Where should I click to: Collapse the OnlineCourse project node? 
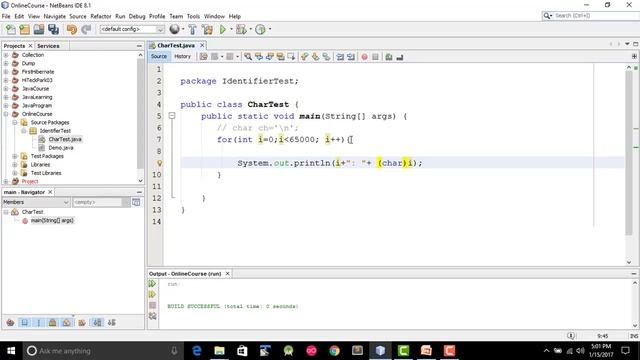(x=6, y=114)
